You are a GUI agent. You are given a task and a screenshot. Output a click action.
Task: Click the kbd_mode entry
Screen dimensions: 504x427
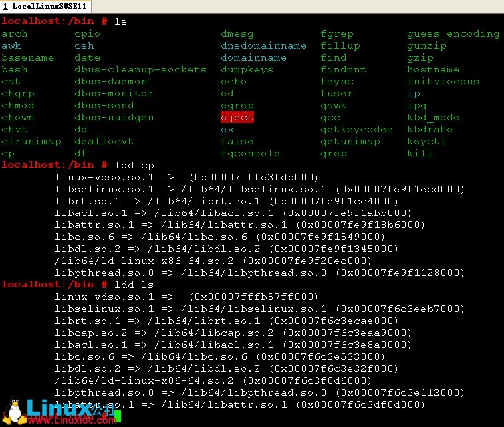click(434, 117)
